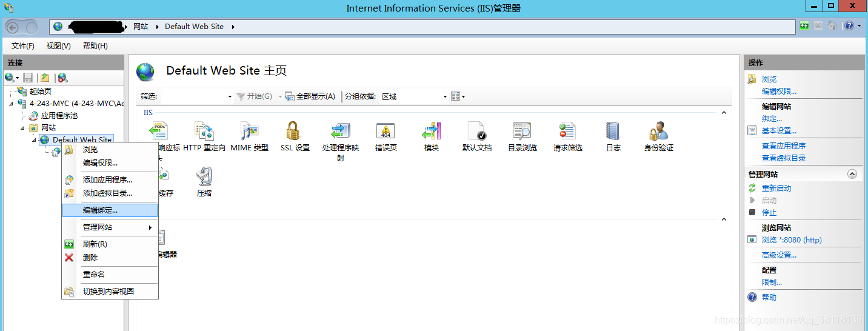This screenshot has height=331, width=868.
Task: Collapse the 4-243-MYC server tree node
Action: pos(11,104)
